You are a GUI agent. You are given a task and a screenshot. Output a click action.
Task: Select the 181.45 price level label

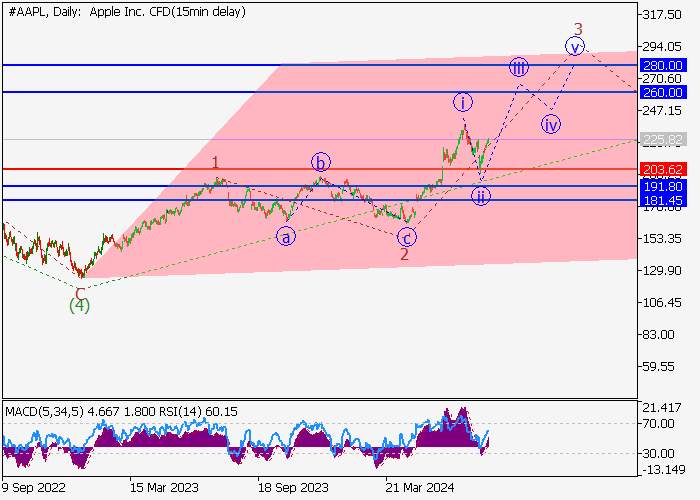click(x=662, y=200)
